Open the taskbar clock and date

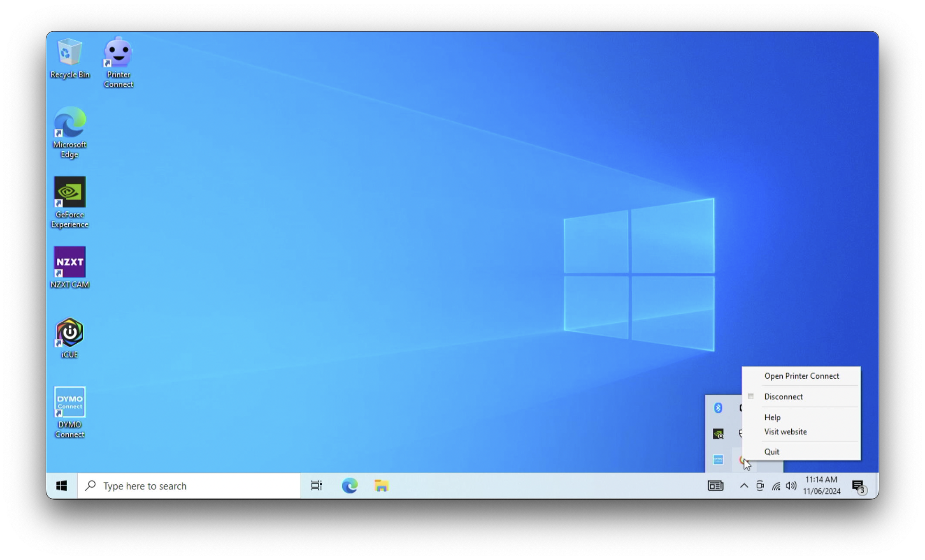pyautogui.click(x=821, y=486)
